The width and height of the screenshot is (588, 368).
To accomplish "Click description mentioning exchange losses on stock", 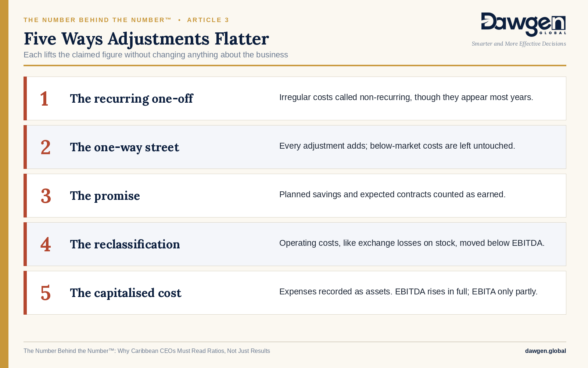I will [412, 243].
